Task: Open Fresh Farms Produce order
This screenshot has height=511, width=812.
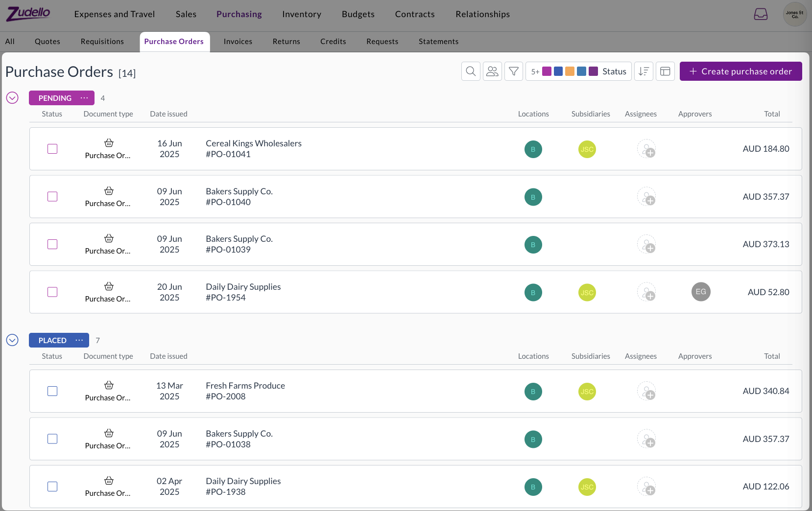Action: (x=415, y=391)
